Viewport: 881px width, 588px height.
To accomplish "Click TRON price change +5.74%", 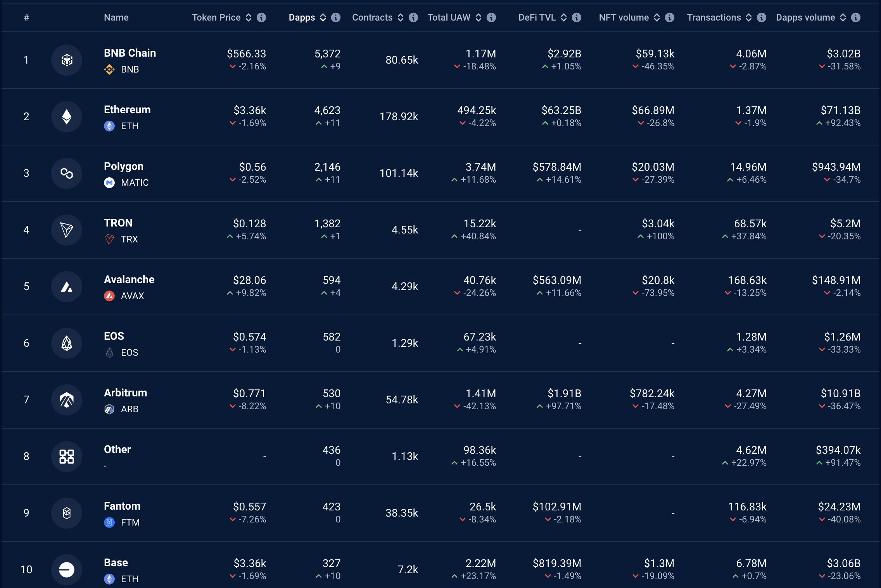I will point(247,236).
